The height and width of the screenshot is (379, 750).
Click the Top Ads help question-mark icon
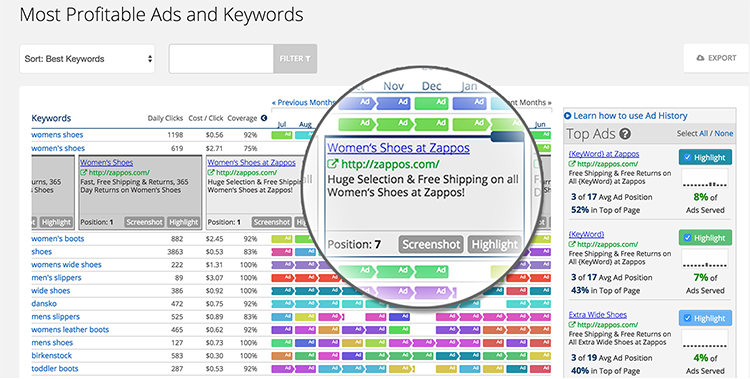point(625,134)
